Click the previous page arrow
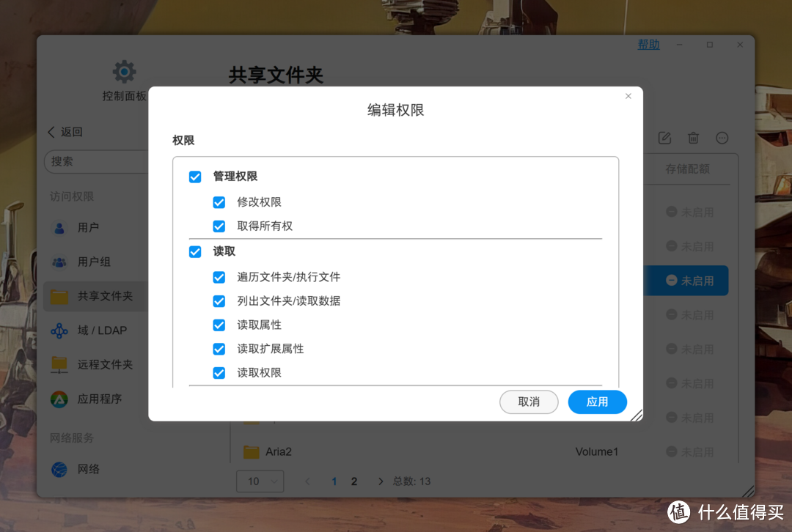 [x=307, y=481]
